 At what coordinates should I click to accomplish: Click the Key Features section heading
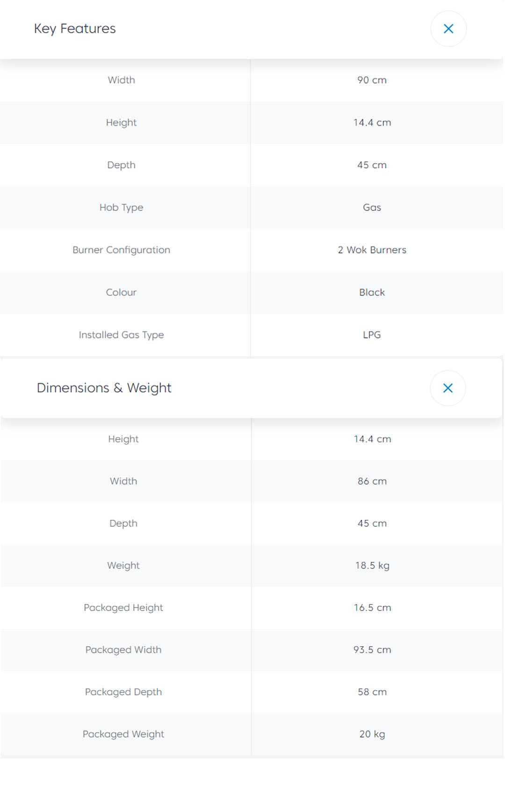(x=75, y=29)
